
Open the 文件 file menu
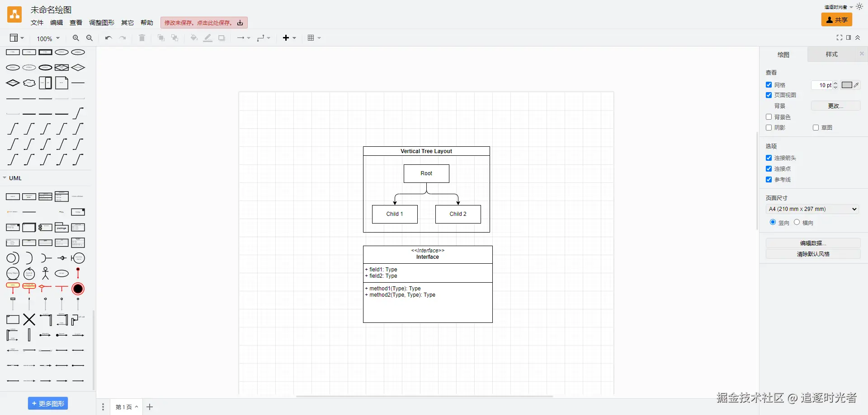37,23
